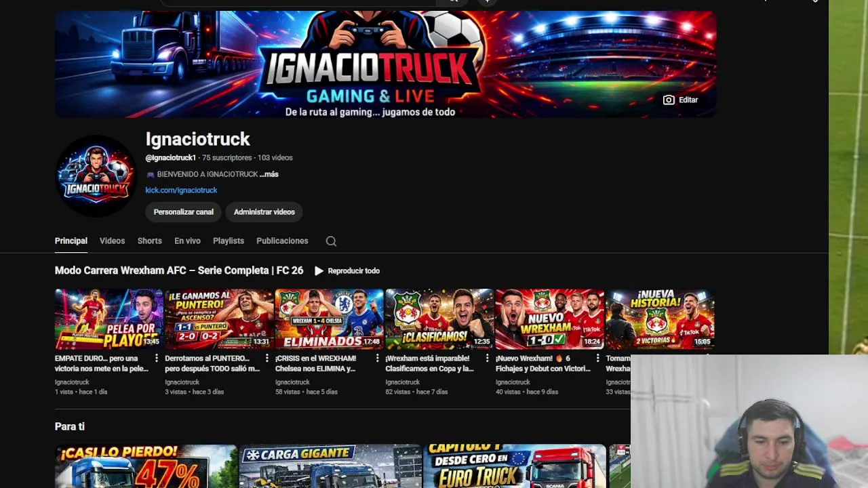The width and height of the screenshot is (868, 488).
Task: Open three-dot menu for CRISIS en el WREXHAM video
Action: [x=377, y=359]
